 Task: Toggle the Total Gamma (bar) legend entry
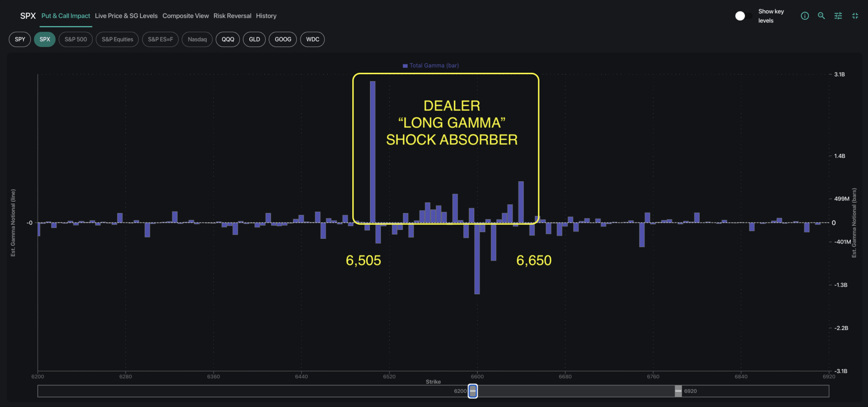pyautogui.click(x=430, y=66)
